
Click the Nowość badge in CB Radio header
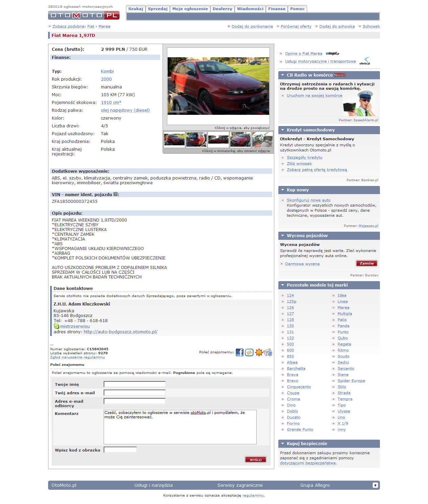[340, 75]
